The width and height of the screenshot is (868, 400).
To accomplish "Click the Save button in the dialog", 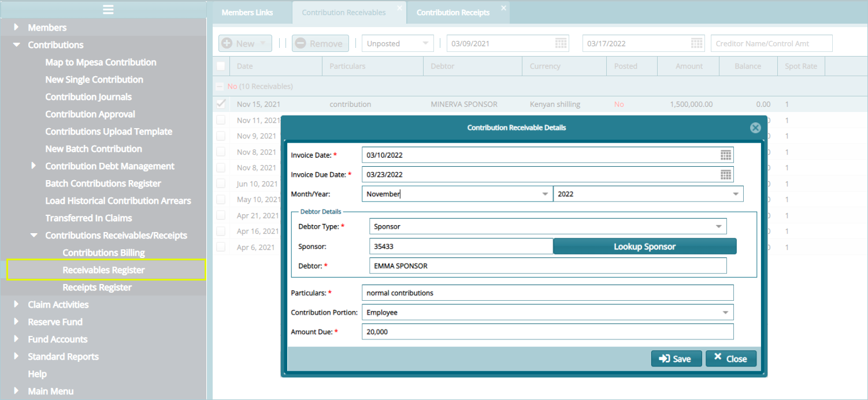I will point(676,358).
